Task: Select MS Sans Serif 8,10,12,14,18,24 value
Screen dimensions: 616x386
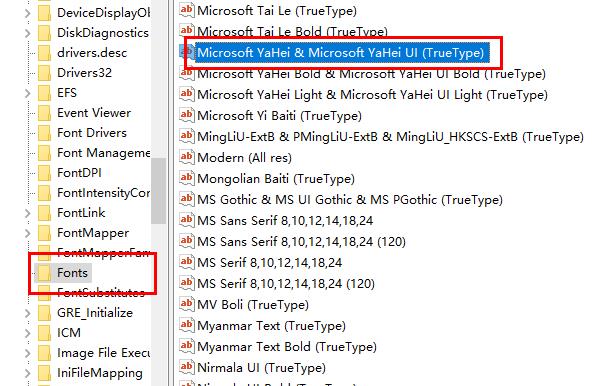Action: pyautogui.click(x=285, y=221)
